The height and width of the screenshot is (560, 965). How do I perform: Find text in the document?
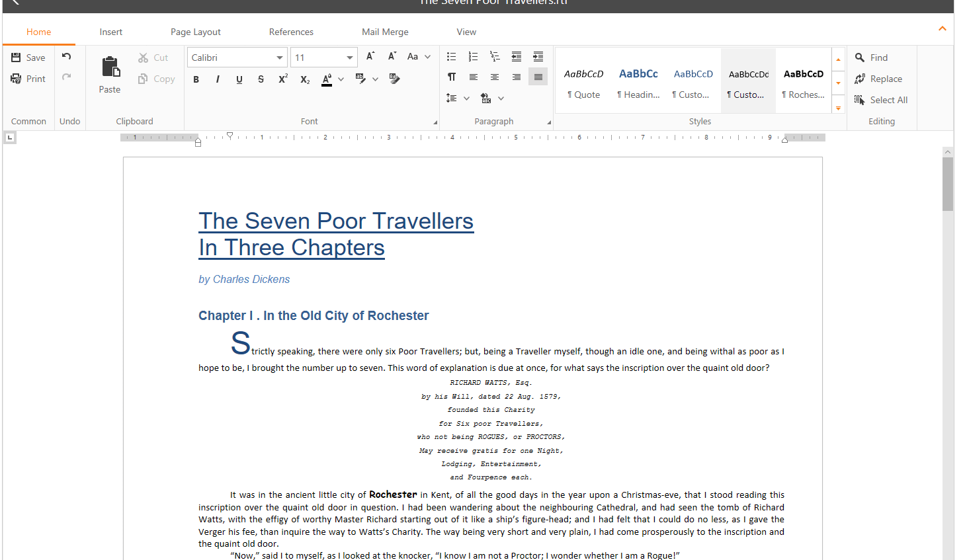pyautogui.click(x=871, y=58)
